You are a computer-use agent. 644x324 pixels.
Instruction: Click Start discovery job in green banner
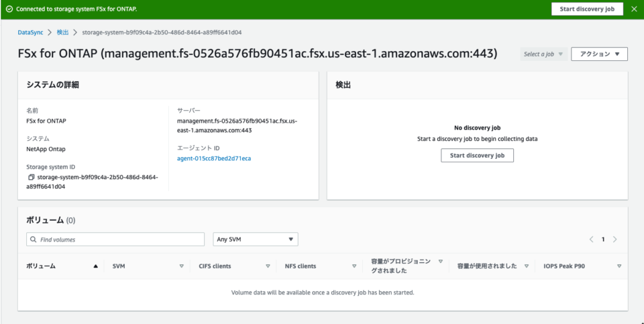[587, 9]
